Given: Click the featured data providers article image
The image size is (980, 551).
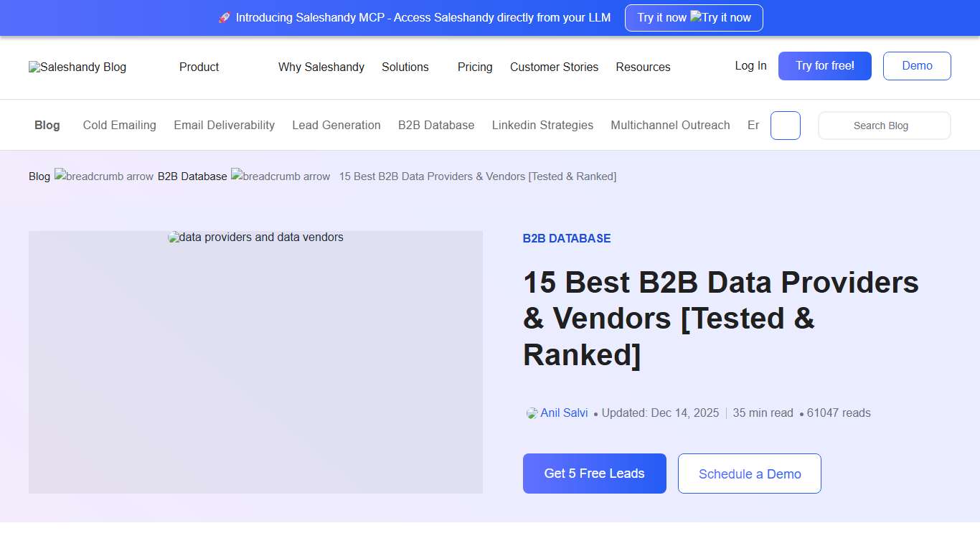Looking at the screenshot, I should point(255,362).
